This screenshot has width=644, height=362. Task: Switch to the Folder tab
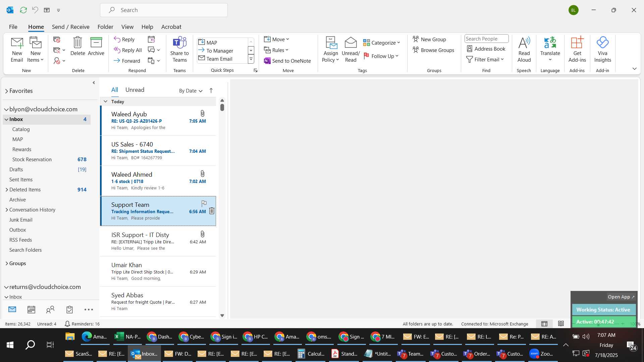105,27
